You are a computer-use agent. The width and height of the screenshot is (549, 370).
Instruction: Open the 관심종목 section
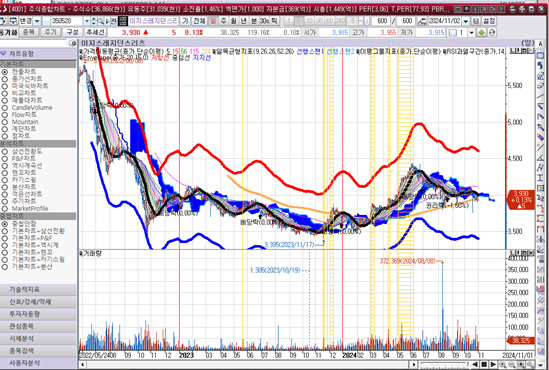click(38, 326)
